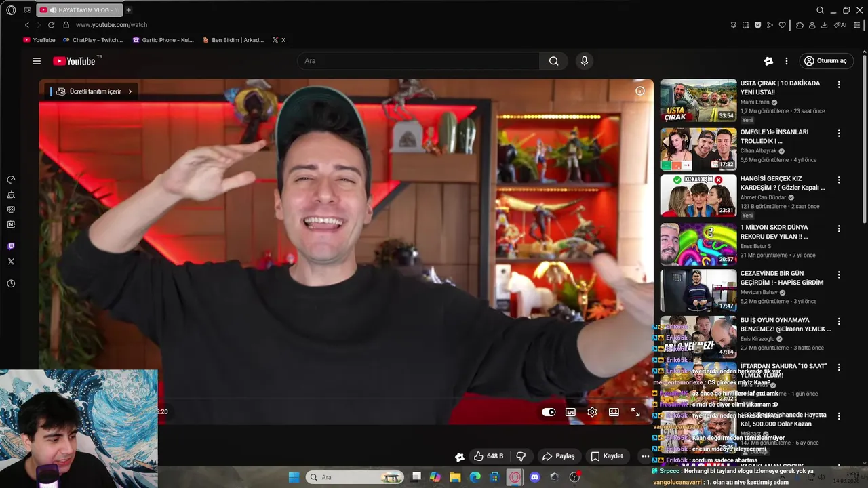The width and height of the screenshot is (868, 488).
Task: Open options for 'USTA ÇIRAK' video
Action: tap(839, 85)
